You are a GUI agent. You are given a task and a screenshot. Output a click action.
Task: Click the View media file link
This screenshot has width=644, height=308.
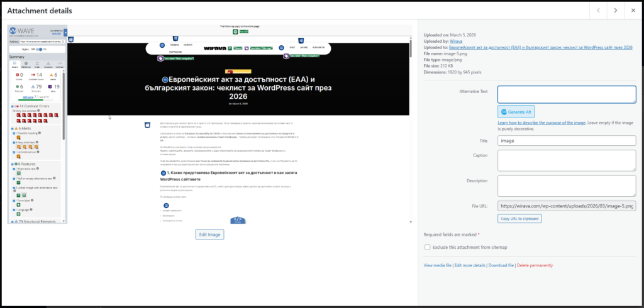pyautogui.click(x=438, y=266)
